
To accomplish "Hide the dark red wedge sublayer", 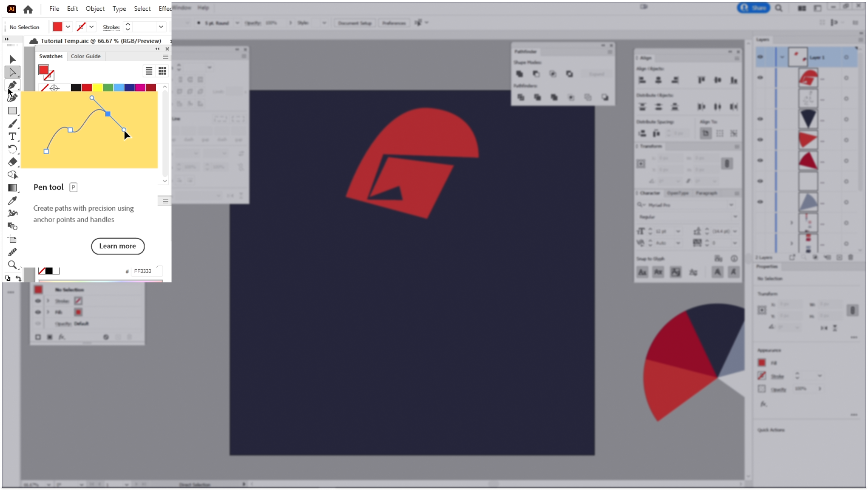I will 760,160.
